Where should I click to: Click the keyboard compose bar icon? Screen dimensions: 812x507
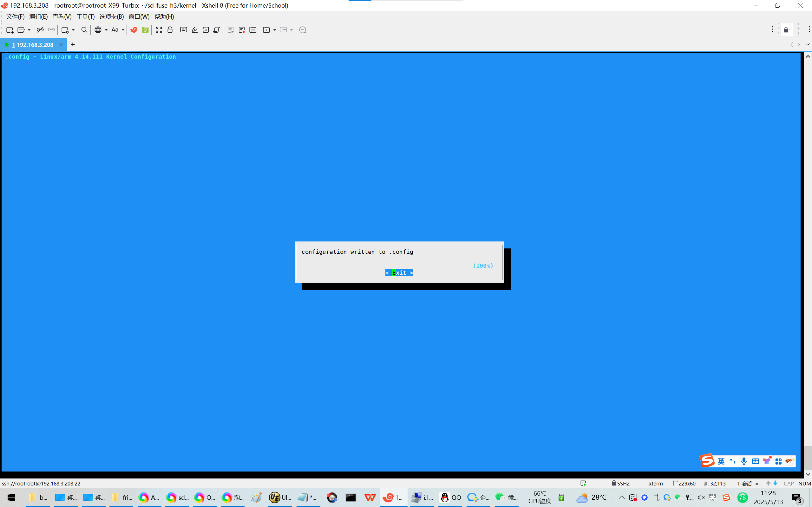184,30
